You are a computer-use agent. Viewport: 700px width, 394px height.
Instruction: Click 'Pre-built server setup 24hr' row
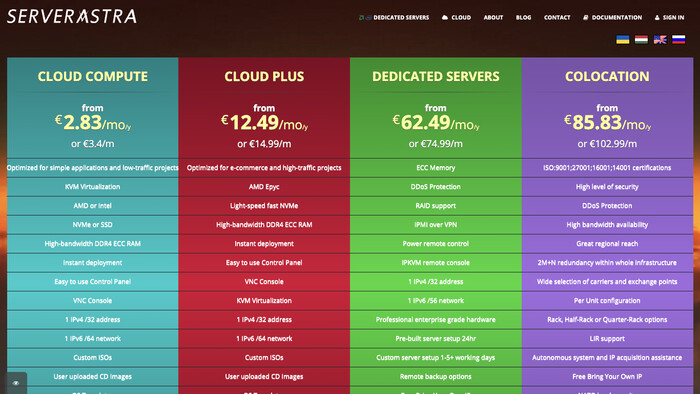point(436,339)
